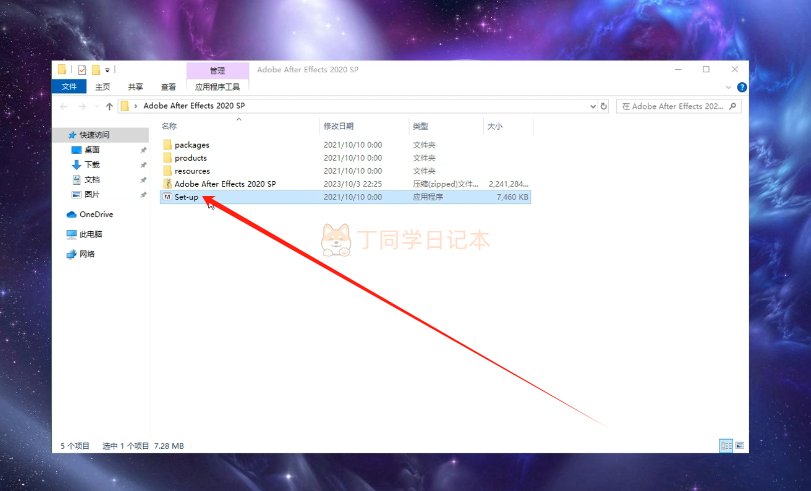Open 桌面 in navigation pane
This screenshot has height=491, width=811.
[x=92, y=150]
